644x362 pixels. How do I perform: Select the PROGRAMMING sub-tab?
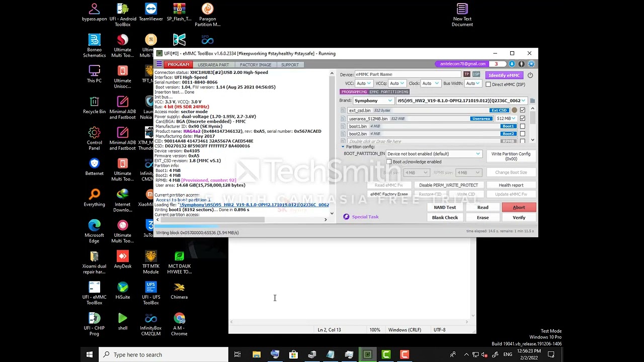pos(354,92)
